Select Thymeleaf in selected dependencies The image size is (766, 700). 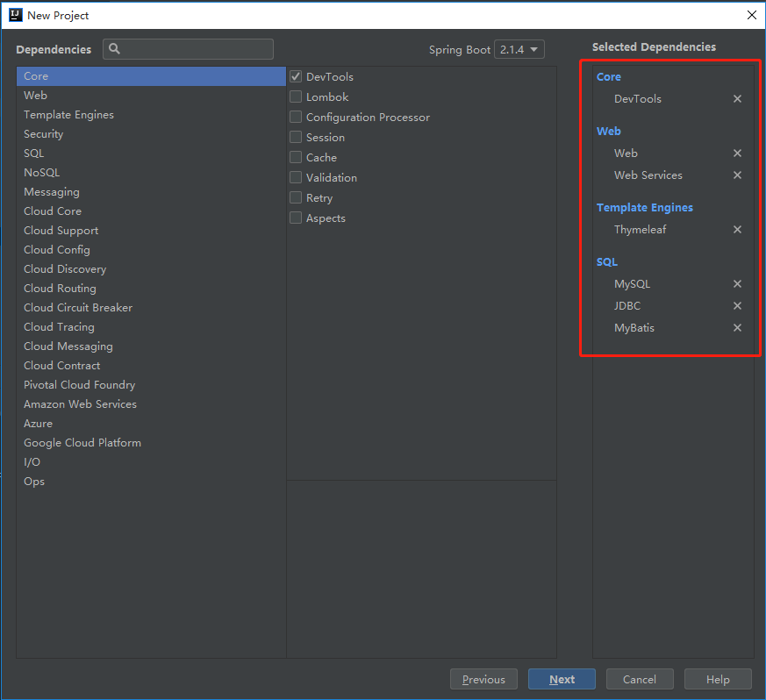pos(640,230)
